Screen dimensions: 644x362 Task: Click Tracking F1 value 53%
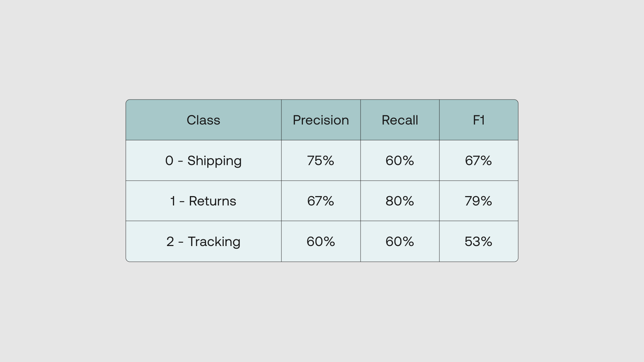click(479, 242)
